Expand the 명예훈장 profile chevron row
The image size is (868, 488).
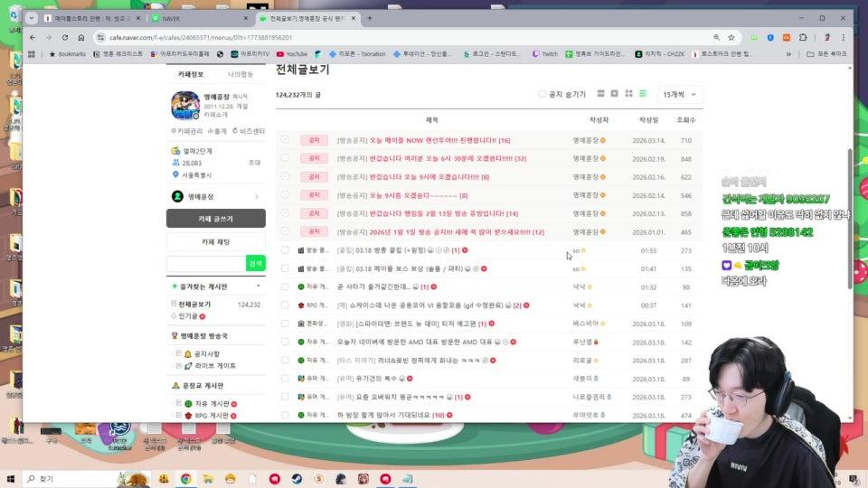(257, 196)
